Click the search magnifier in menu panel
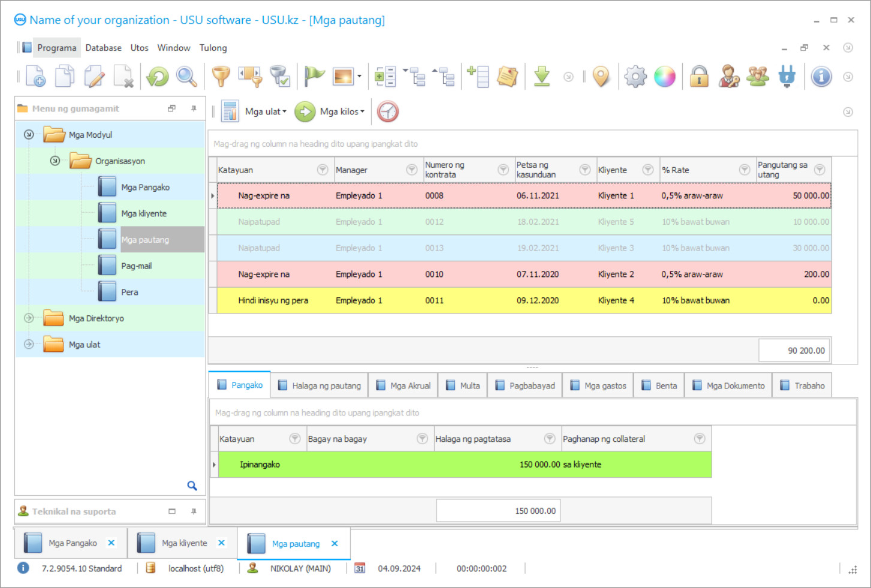The width and height of the screenshot is (871, 588). [x=192, y=486]
